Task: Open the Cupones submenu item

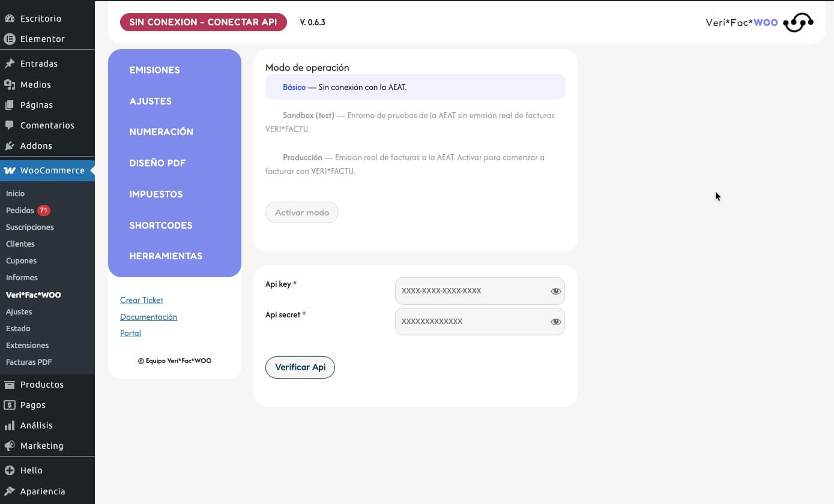Action: point(21,261)
